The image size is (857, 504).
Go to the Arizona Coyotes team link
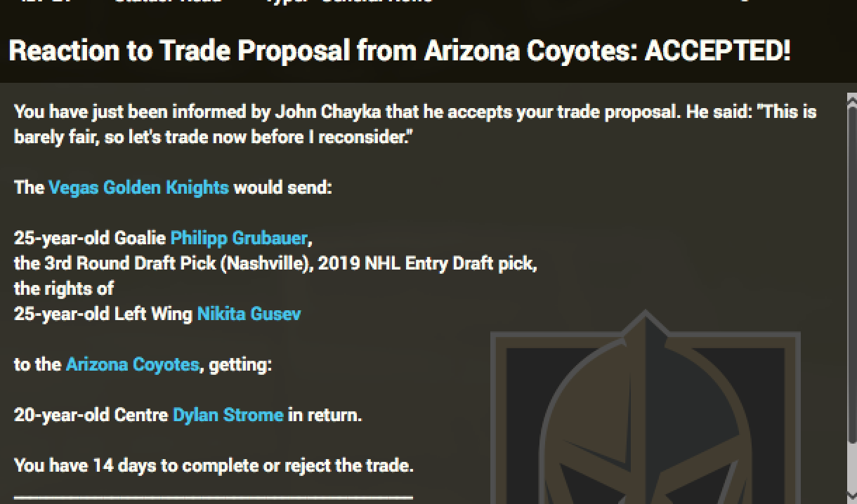pyautogui.click(x=132, y=364)
